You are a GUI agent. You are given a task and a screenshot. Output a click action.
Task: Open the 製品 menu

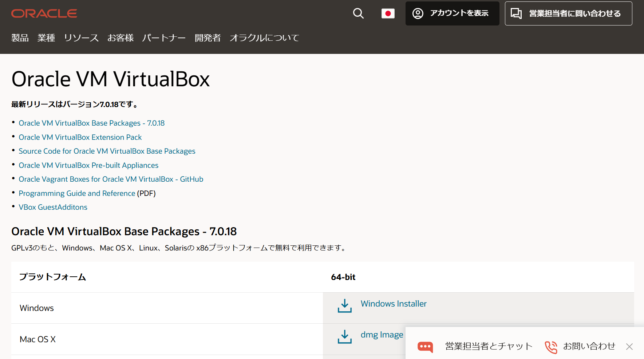(20, 38)
